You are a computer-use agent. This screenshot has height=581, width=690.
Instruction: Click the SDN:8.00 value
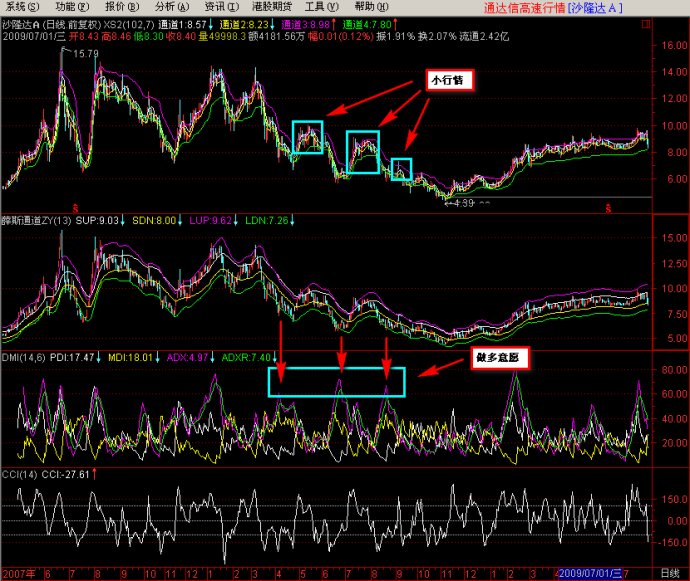(x=154, y=221)
